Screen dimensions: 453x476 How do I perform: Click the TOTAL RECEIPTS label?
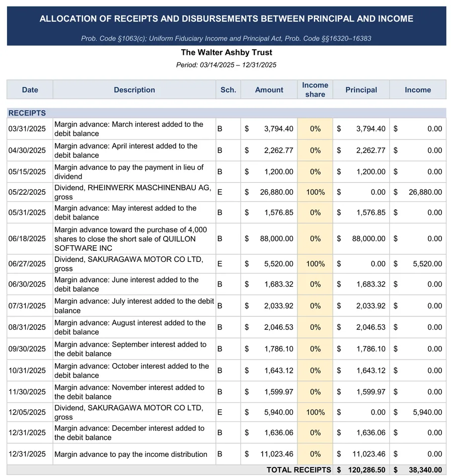[299, 470]
